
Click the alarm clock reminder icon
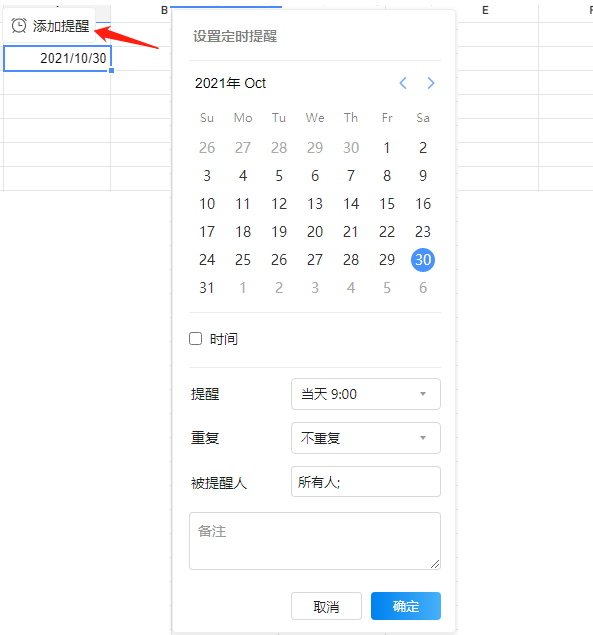pos(19,26)
